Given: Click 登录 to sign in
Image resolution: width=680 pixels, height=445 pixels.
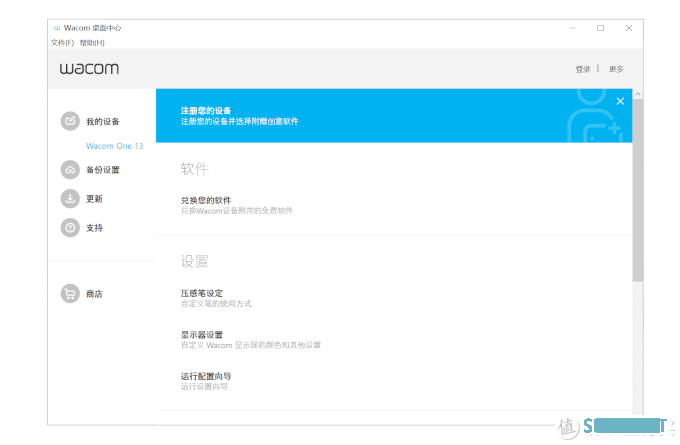Looking at the screenshot, I should 583,69.
